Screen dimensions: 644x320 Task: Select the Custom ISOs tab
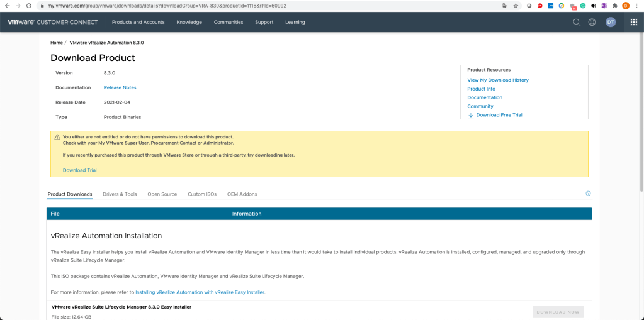[202, 194]
